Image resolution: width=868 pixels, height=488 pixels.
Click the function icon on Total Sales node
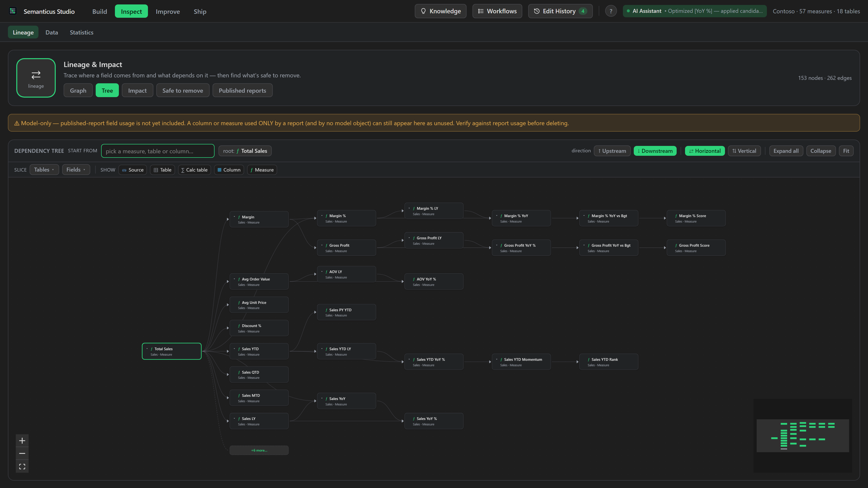(x=152, y=349)
